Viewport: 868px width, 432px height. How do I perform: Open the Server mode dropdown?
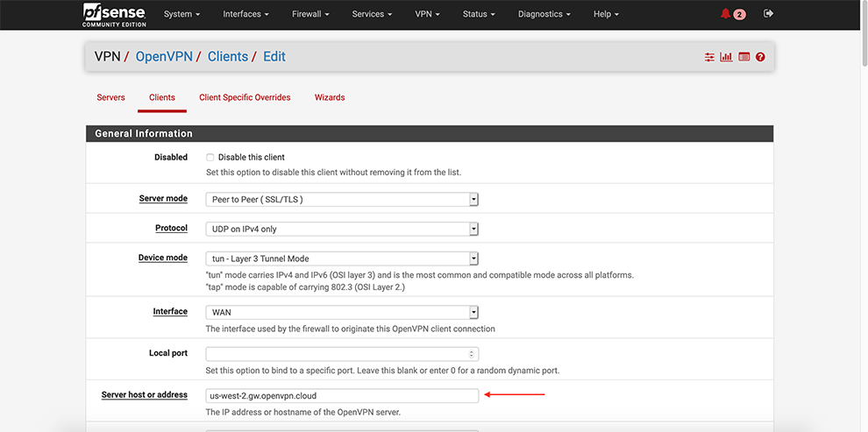342,199
